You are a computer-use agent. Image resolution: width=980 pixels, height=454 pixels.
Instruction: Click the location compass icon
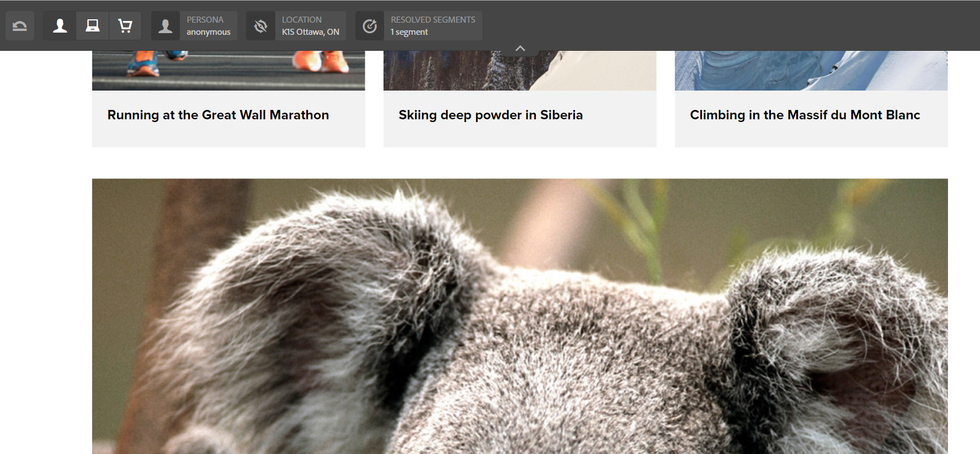tap(260, 26)
